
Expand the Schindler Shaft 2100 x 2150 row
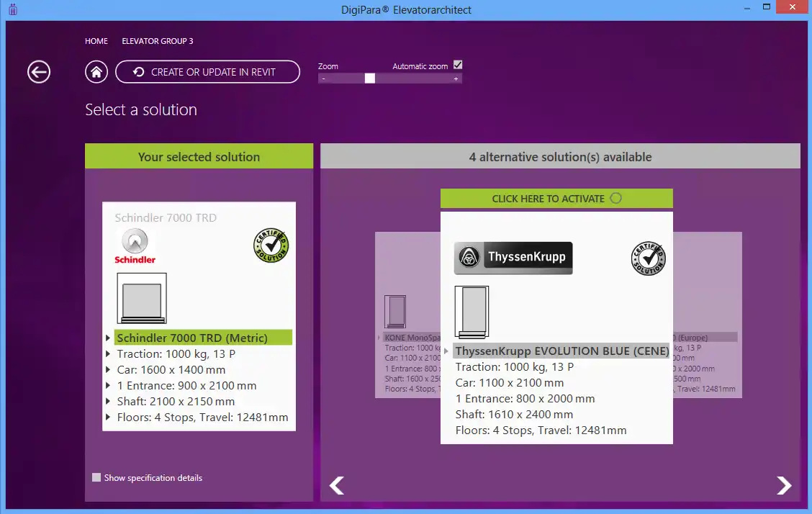point(109,401)
